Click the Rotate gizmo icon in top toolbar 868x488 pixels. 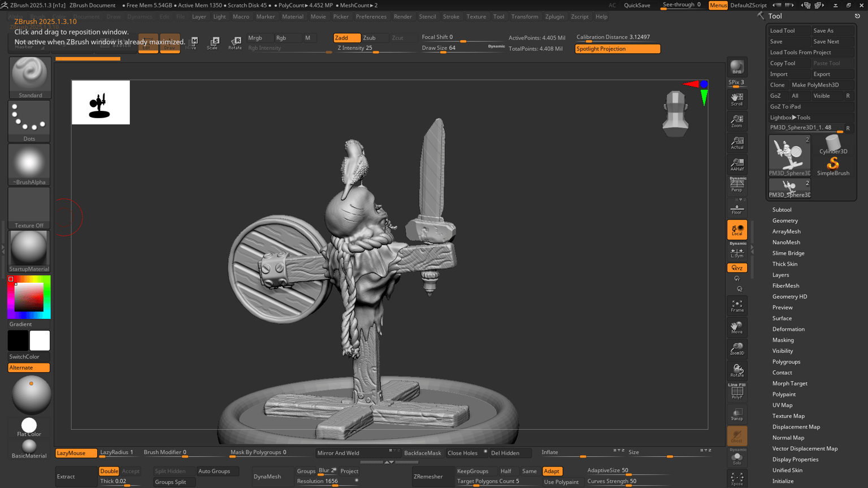tap(235, 42)
